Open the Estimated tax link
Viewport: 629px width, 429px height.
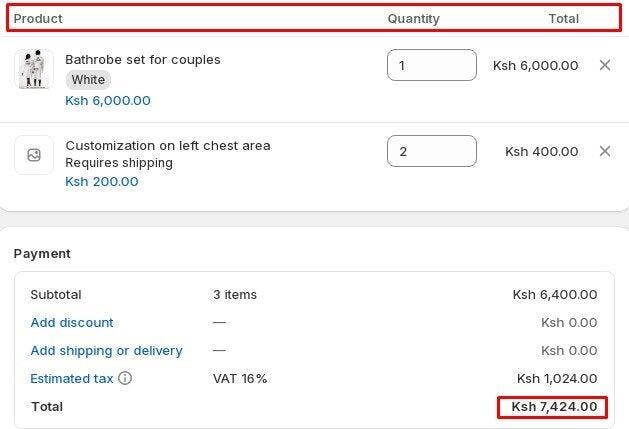pos(72,378)
